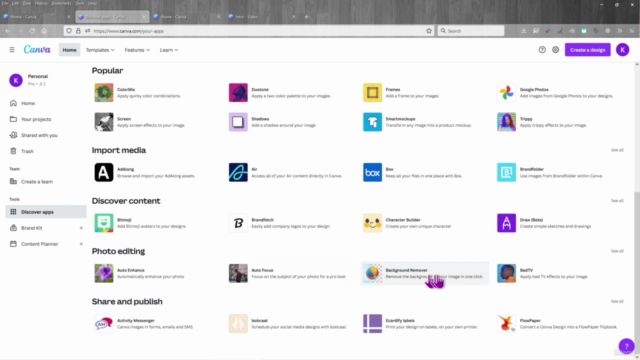Screen dimensions: 640x360
Task: Click the Canva logo
Action: point(37,49)
